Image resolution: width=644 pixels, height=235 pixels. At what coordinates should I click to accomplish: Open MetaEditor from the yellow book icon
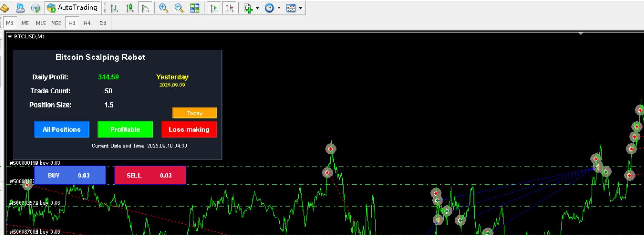pos(4,8)
